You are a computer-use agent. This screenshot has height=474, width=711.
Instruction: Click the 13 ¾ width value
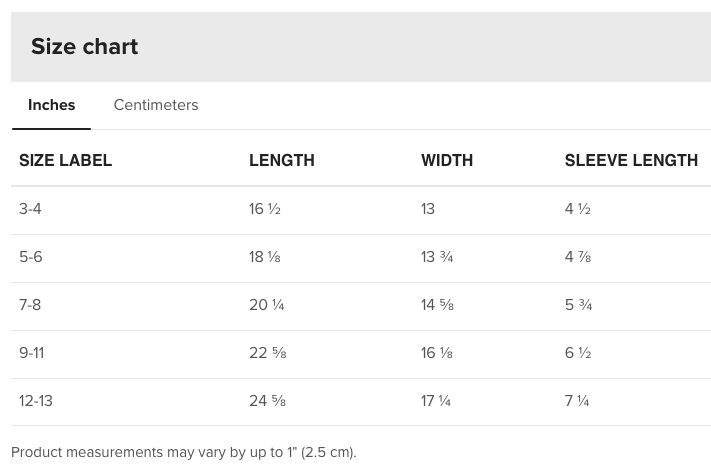click(437, 257)
